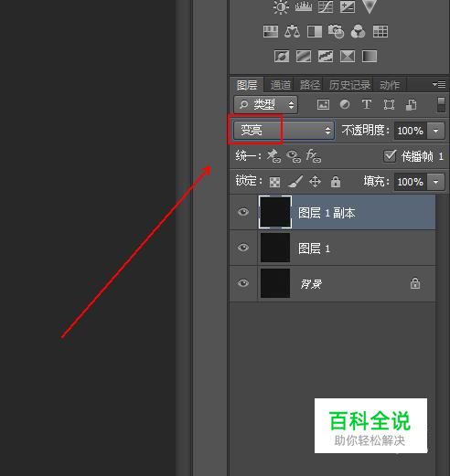
Task: Select layer named 图层 1
Action: [x=314, y=249]
